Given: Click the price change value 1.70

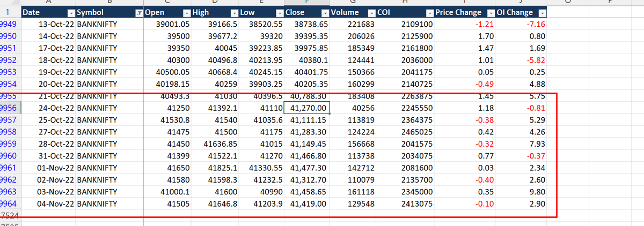Looking at the screenshot, I should [x=487, y=36].
